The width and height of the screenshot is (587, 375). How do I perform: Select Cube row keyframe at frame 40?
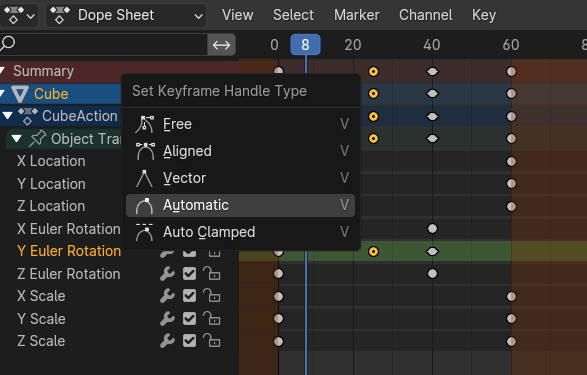tap(432, 94)
